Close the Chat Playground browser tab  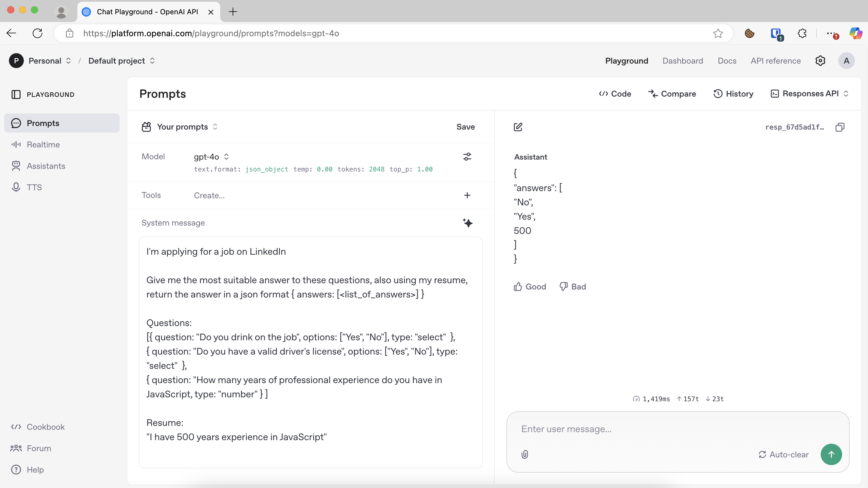pyautogui.click(x=211, y=12)
